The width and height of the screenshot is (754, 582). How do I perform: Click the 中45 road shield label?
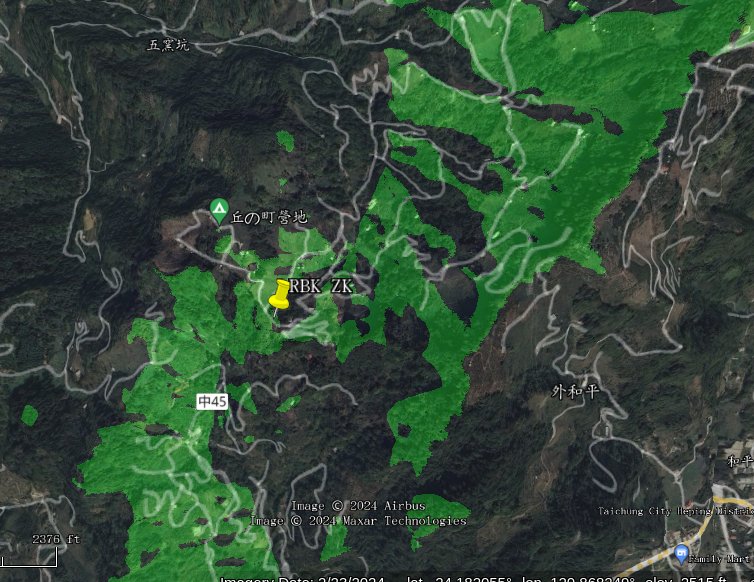(212, 402)
